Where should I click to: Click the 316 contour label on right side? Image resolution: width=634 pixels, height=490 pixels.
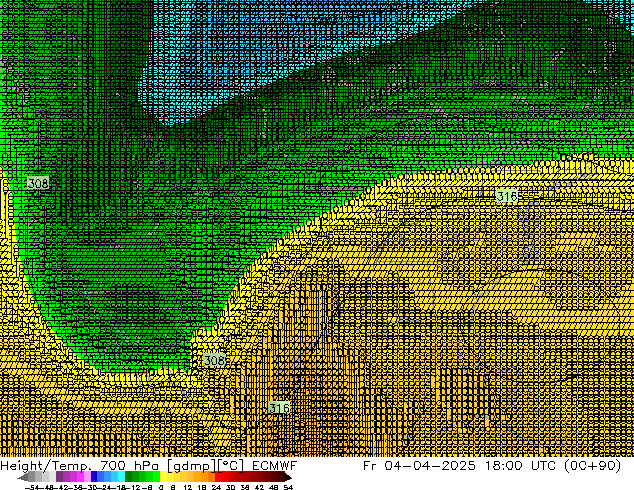507,198
